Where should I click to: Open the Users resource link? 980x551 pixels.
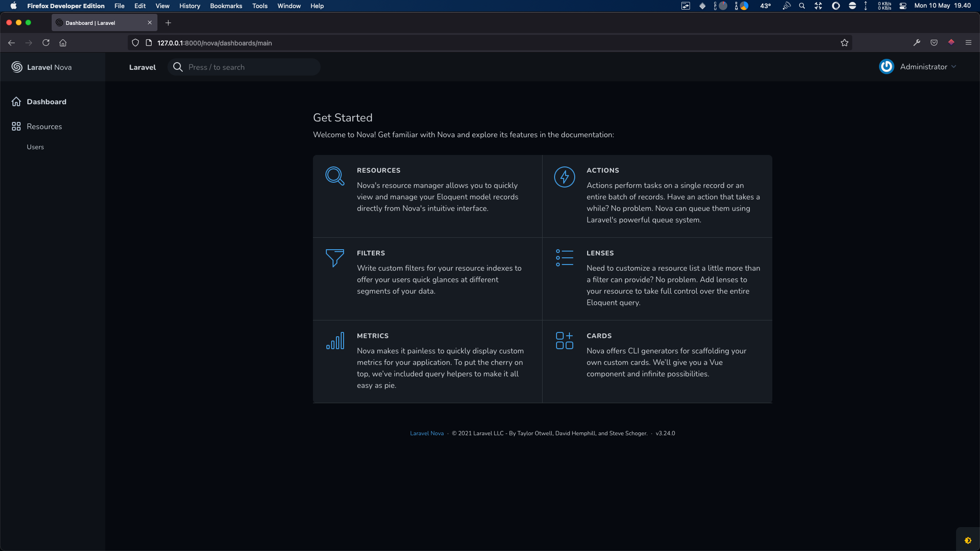[x=35, y=147]
